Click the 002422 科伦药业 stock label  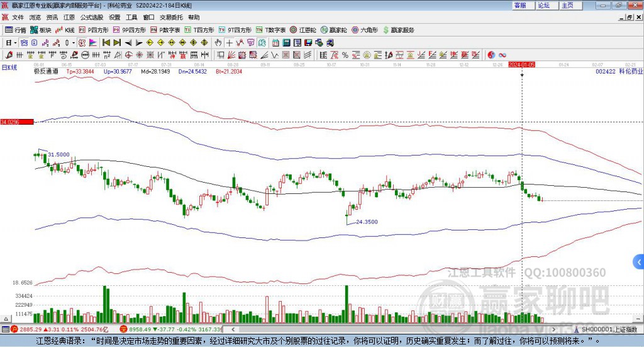[x=619, y=72]
